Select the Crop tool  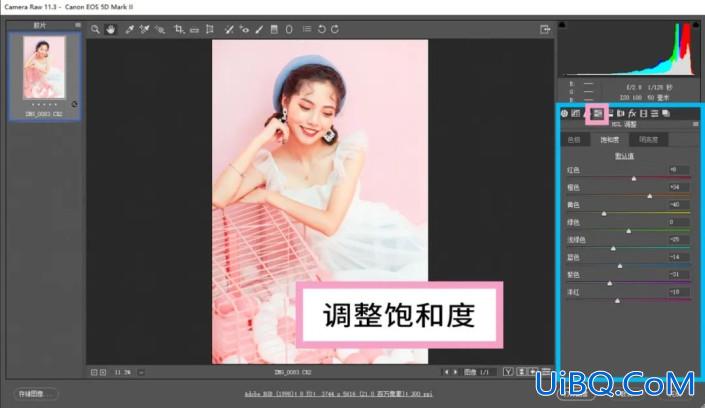179,30
